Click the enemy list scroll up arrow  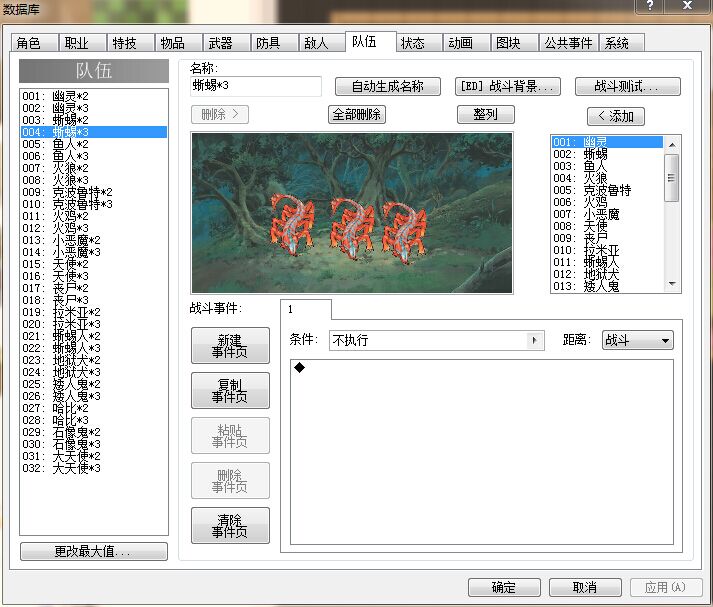point(672,145)
